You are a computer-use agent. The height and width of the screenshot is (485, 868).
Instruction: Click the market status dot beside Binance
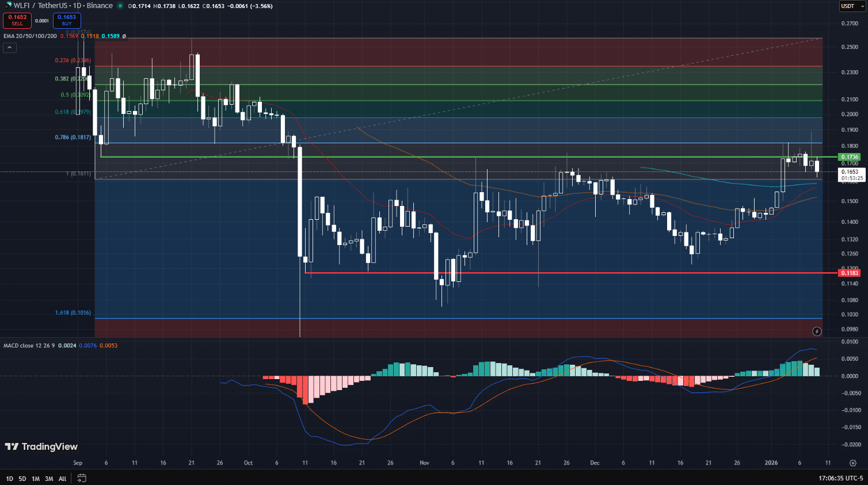(x=120, y=6)
